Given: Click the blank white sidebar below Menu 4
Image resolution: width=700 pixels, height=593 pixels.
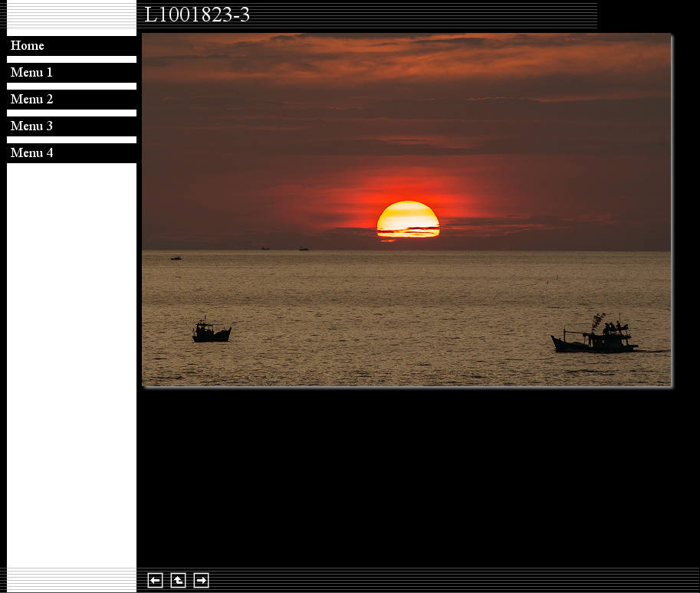Looking at the screenshot, I should 71,360.
